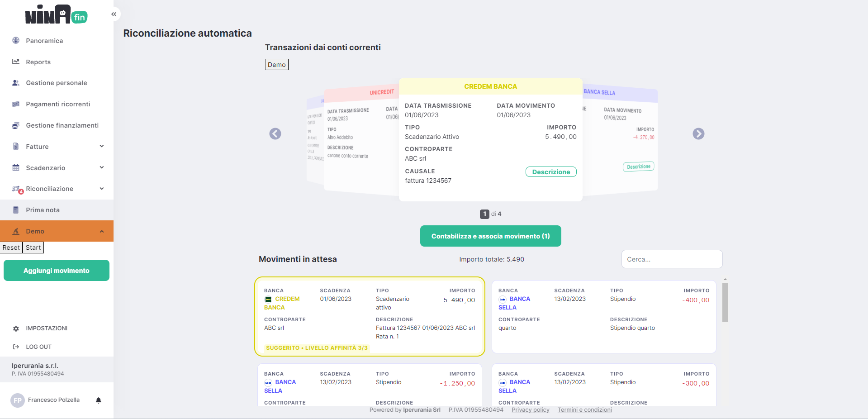868x419 pixels.
Task: Open the Privacy policy link
Action: [x=530, y=410]
